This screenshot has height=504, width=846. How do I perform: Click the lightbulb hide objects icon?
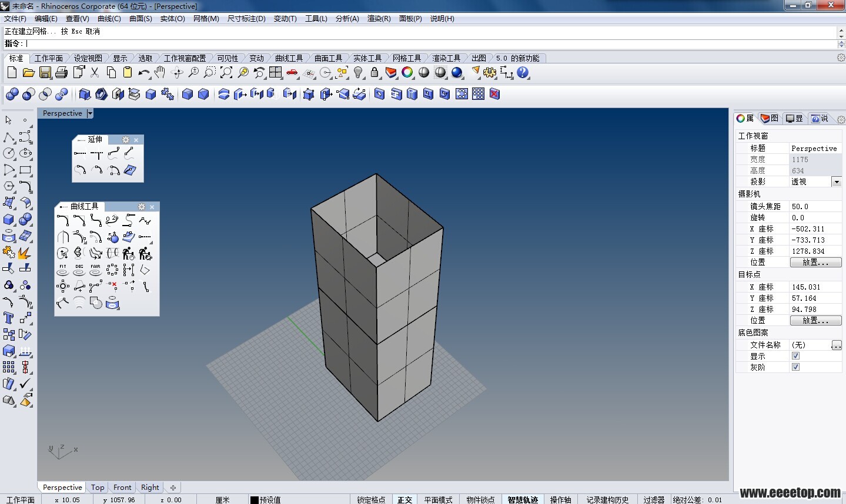(358, 73)
